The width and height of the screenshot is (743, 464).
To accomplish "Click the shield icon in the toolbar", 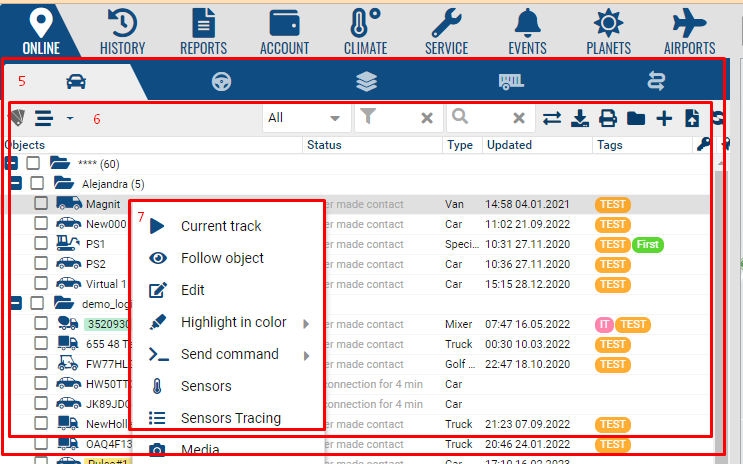I will (x=17, y=118).
